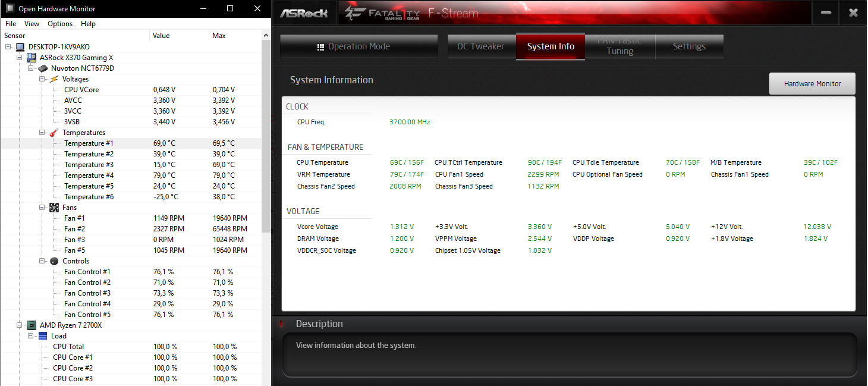Click the VRM Temperature 79C / 174F value

[407, 174]
